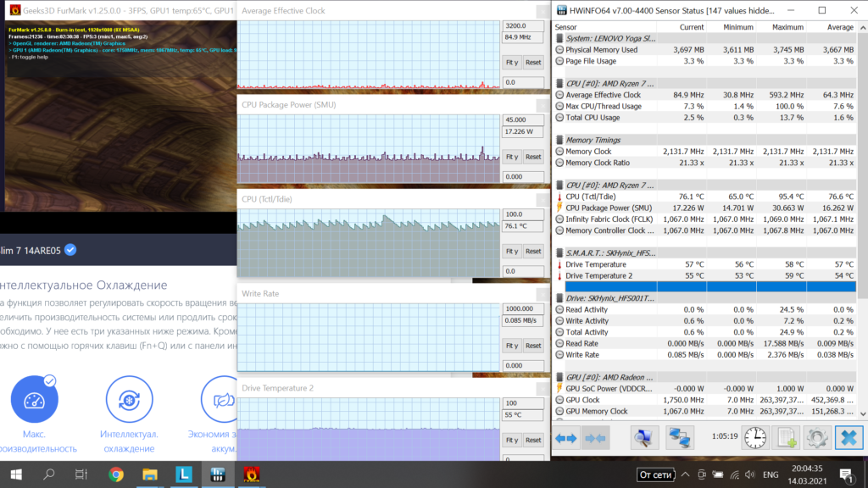
Task: Click the collapse arrows icon in HWiNFO toolbar
Action: (596, 438)
